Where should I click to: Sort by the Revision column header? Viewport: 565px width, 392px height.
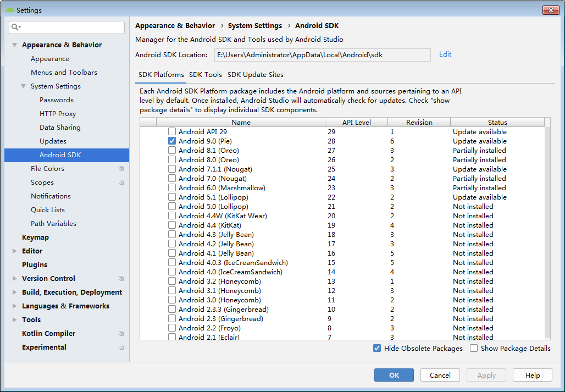coord(419,123)
